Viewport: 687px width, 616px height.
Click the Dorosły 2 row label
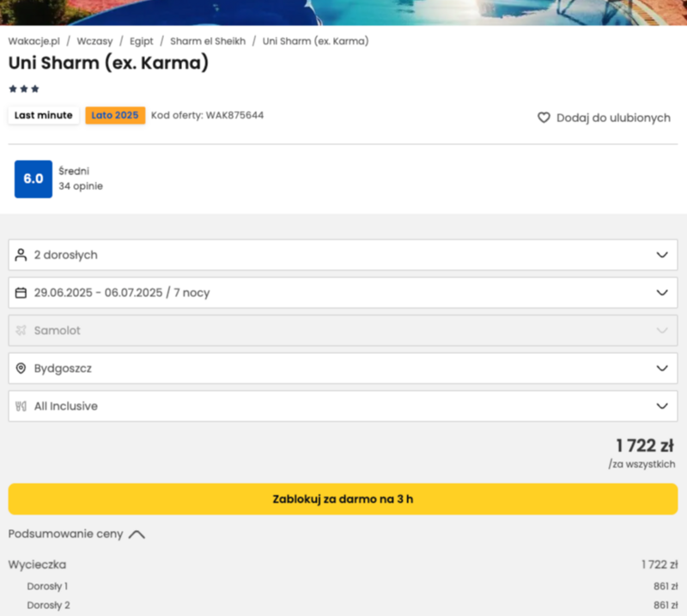click(48, 605)
